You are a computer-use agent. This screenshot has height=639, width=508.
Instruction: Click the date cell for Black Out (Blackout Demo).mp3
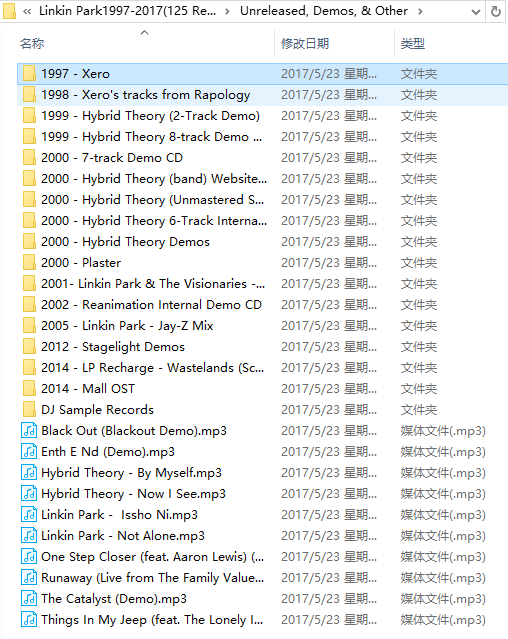[329, 430]
